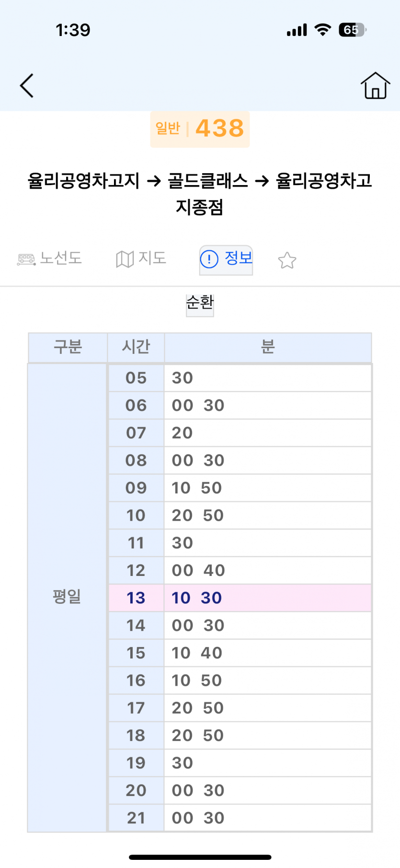Tap the exclamation info circle icon

point(209,259)
